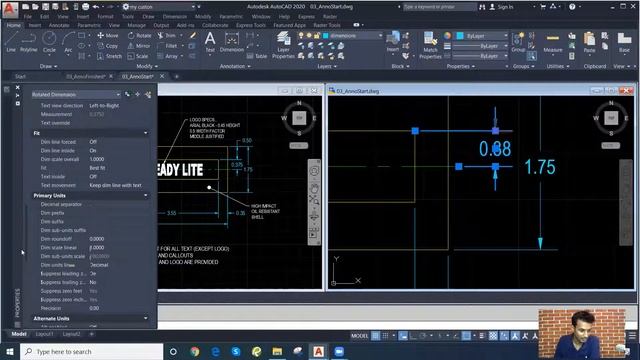Toggle lineweight display in status bar

click(482, 336)
